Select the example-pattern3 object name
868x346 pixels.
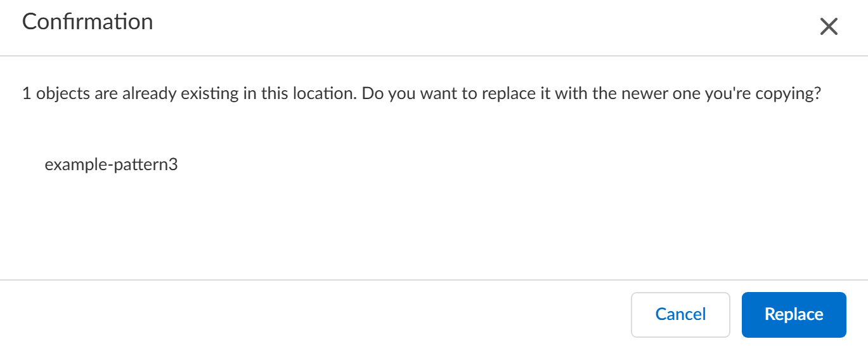pos(111,165)
